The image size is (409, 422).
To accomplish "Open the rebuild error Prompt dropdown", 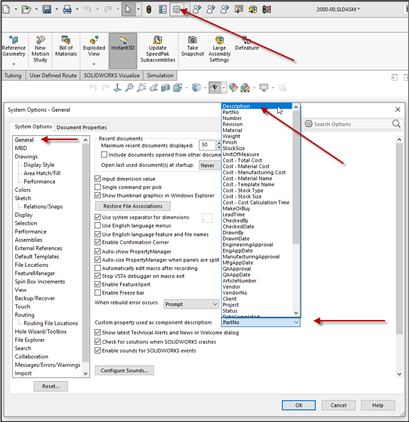I will (191, 304).
